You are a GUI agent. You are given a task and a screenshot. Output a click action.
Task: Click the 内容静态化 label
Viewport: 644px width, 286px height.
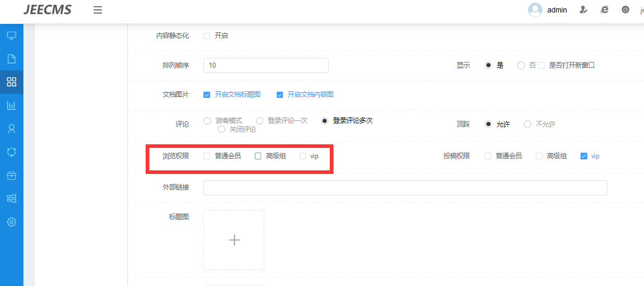pos(173,36)
